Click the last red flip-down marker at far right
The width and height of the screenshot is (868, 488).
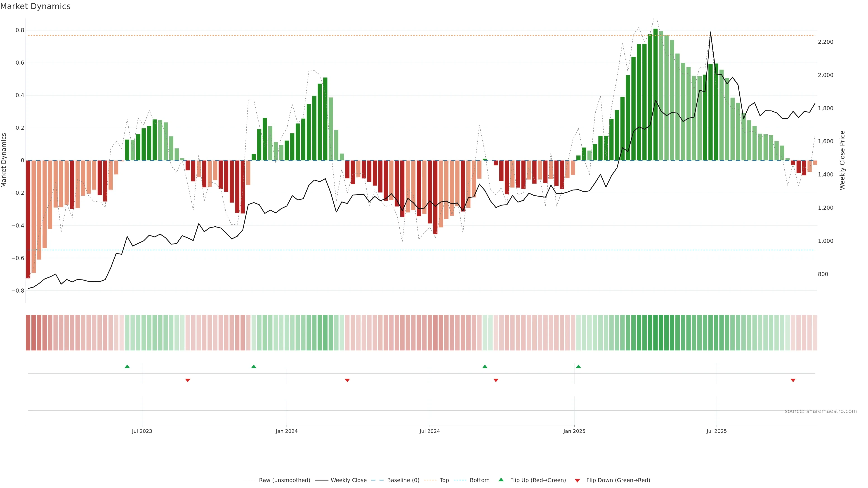coord(793,380)
